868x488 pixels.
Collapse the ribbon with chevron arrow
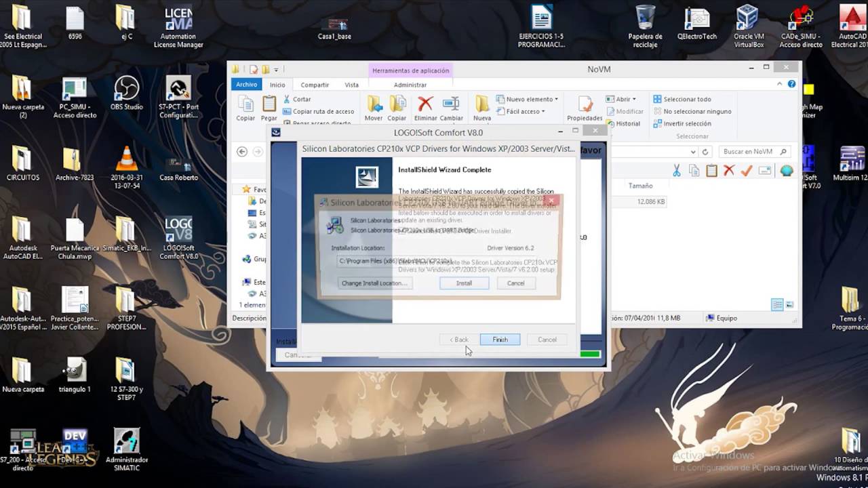781,84
